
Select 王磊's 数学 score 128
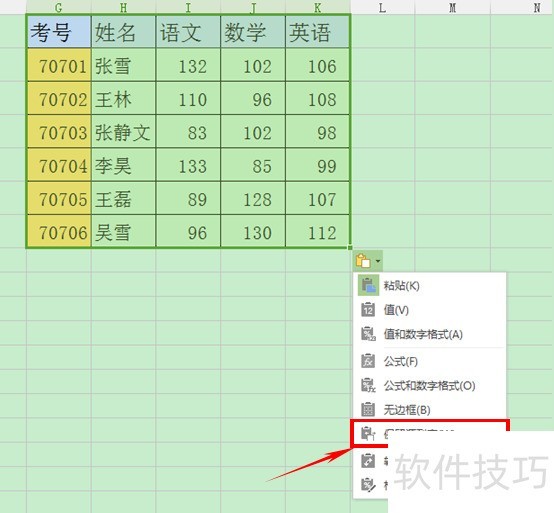click(253, 198)
